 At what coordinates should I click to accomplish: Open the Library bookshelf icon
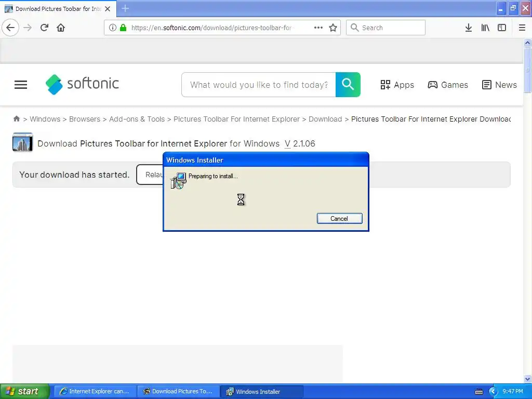tap(485, 28)
